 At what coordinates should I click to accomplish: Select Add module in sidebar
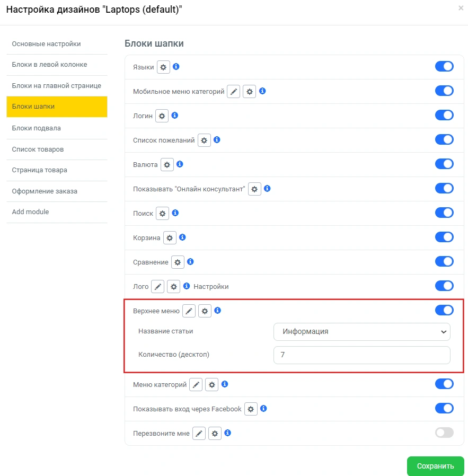[30, 212]
